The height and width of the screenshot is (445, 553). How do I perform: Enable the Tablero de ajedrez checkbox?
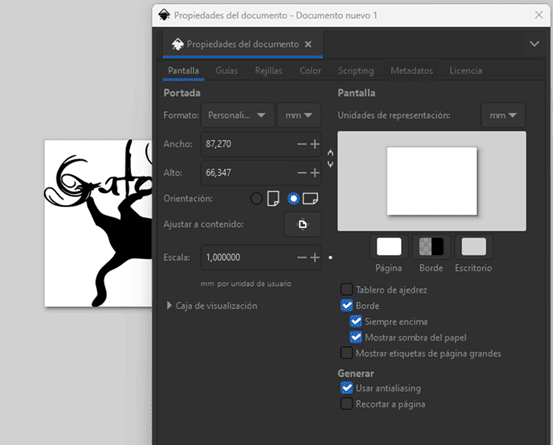coord(346,289)
